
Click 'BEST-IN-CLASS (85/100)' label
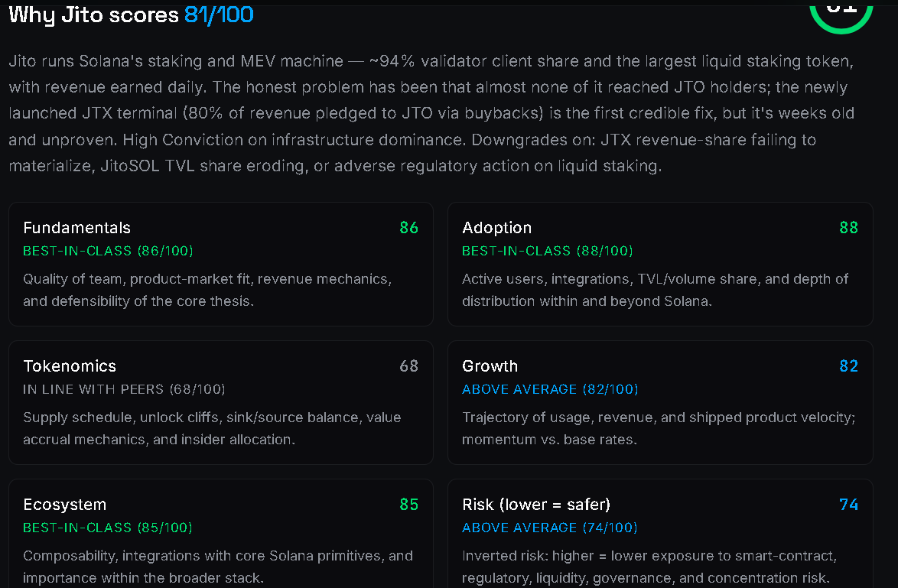108,528
